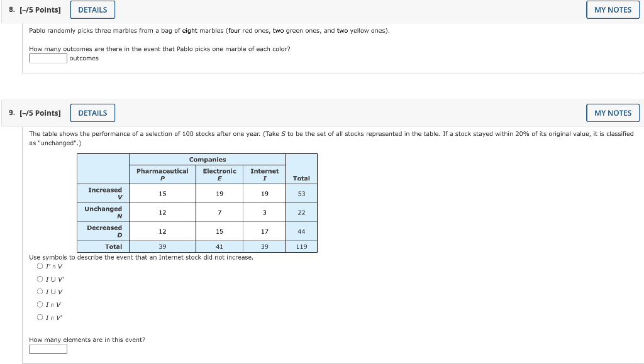
Task: Open MY NOTES for question 8
Action: tap(612, 9)
